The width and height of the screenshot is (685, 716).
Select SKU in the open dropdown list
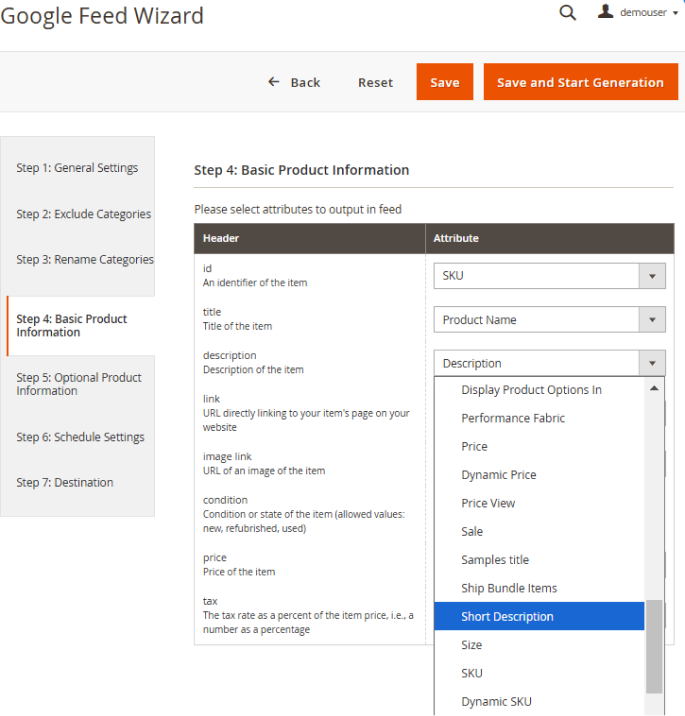point(539,673)
